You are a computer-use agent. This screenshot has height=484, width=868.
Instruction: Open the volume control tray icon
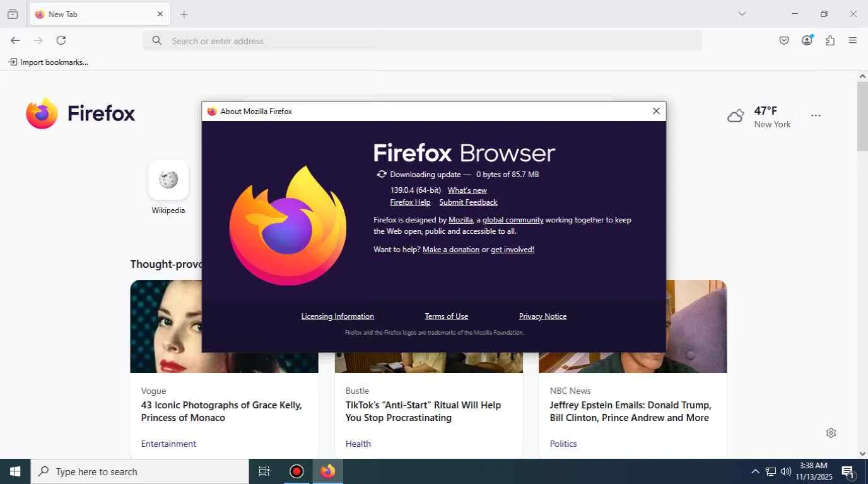tap(786, 471)
